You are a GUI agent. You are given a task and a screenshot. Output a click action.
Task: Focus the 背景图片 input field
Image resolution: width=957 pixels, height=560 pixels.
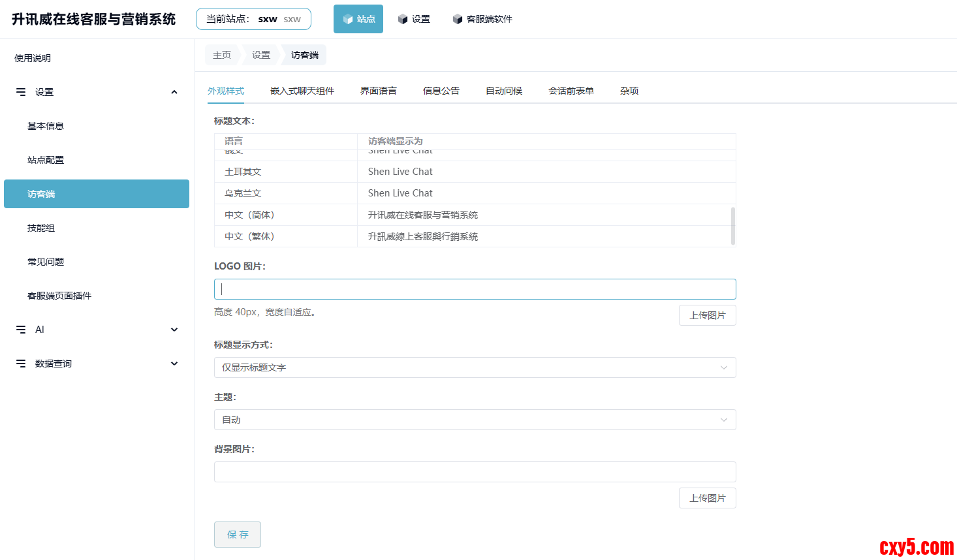[x=475, y=472]
